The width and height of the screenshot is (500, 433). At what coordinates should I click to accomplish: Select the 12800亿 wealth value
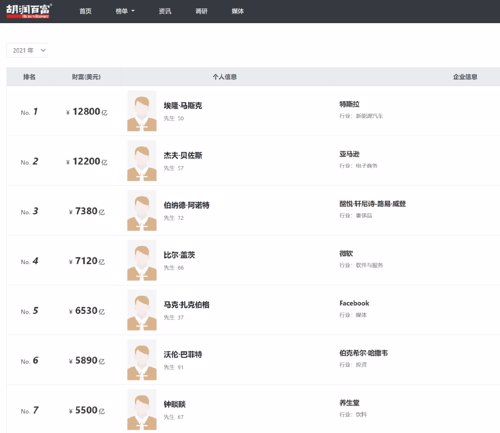[87, 112]
